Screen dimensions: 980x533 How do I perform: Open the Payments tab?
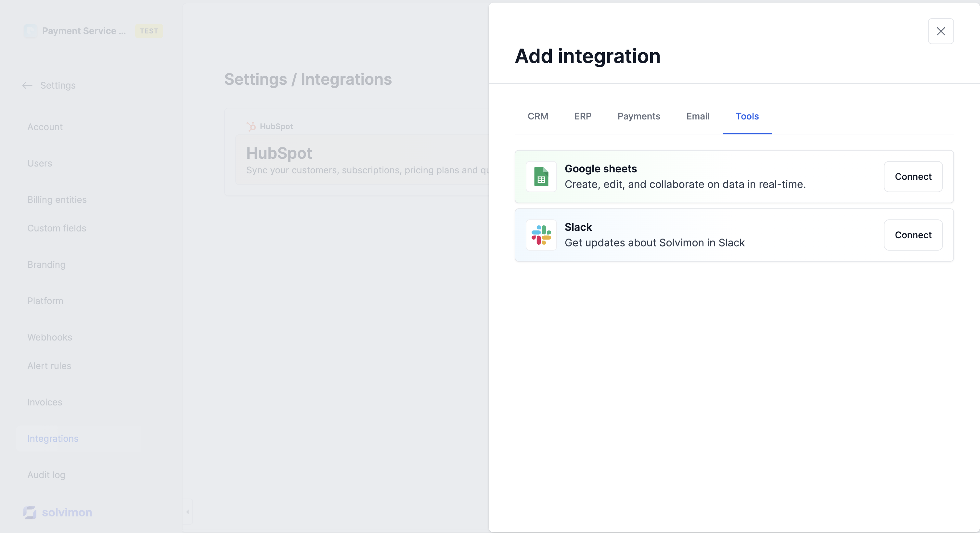(x=638, y=116)
